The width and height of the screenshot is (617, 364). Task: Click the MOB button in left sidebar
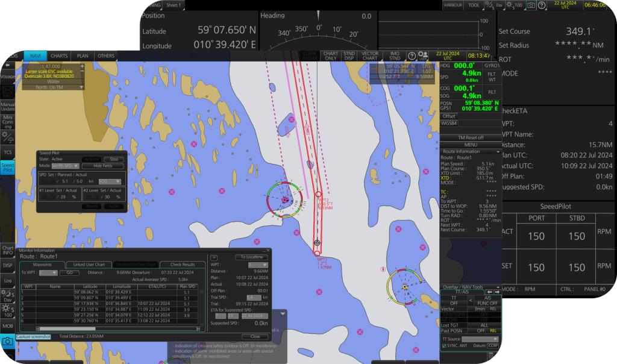coord(7,326)
